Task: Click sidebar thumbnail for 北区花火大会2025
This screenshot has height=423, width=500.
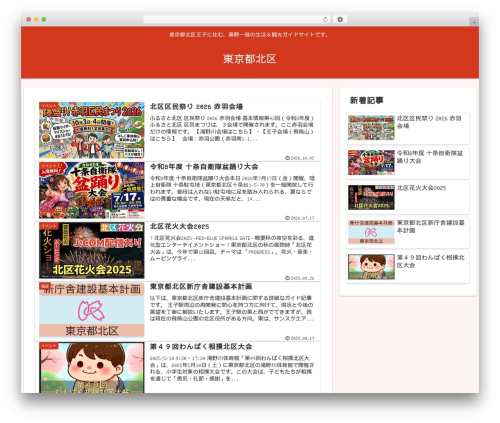Action: pos(371,197)
